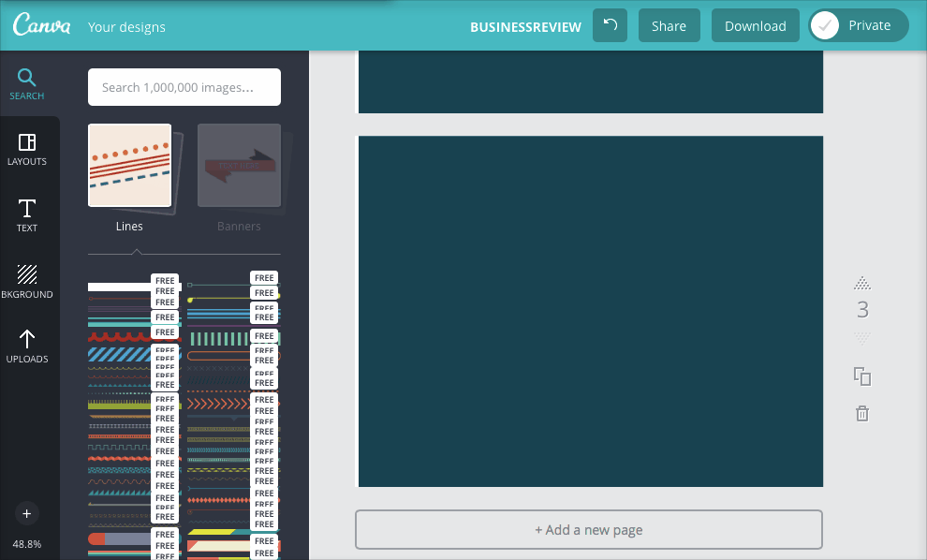This screenshot has height=560, width=927.
Task: Click the search images input field
Action: (x=184, y=87)
